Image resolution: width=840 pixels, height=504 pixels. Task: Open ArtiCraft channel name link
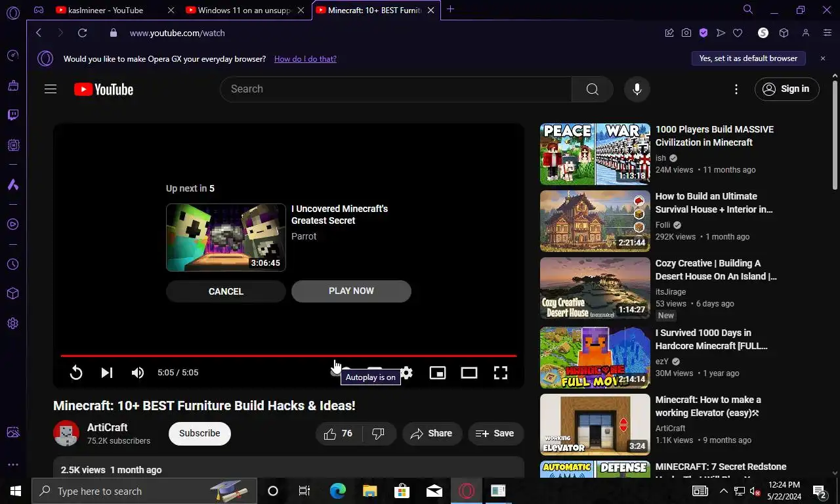click(x=108, y=427)
